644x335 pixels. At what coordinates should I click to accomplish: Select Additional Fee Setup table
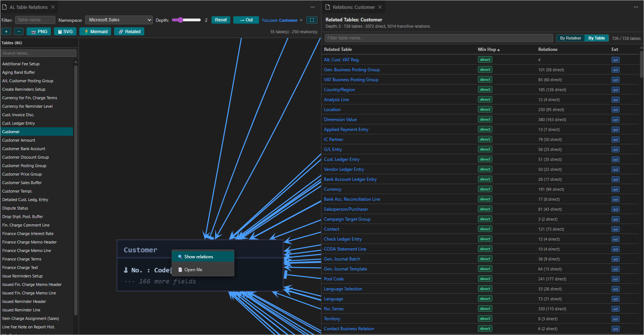pos(37,64)
